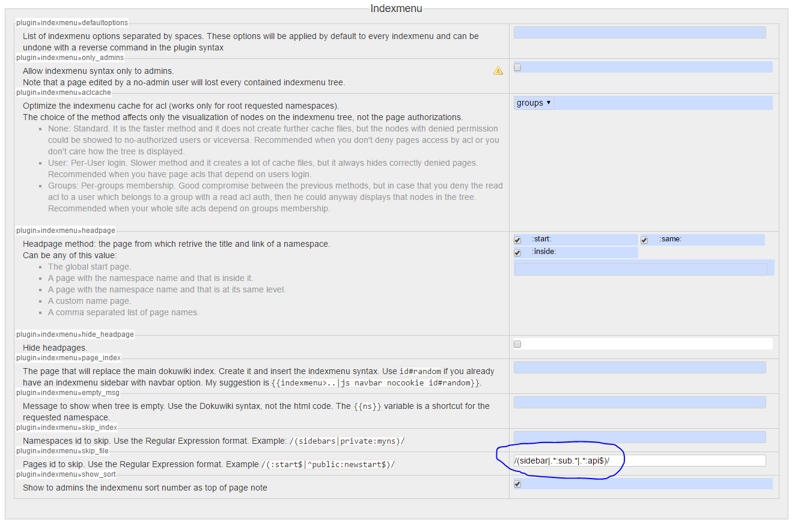Click the plugin»indexmenu»show_sort label
Image resolution: width=801 pixels, height=532 pixels.
tap(66, 474)
